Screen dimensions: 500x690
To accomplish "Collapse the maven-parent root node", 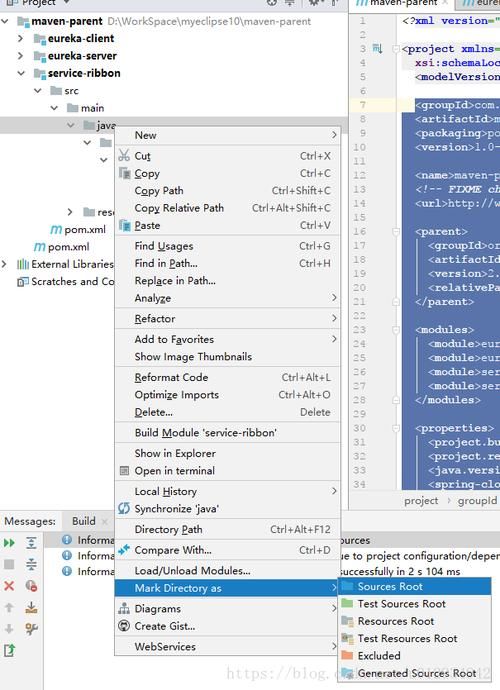I will 5,21.
